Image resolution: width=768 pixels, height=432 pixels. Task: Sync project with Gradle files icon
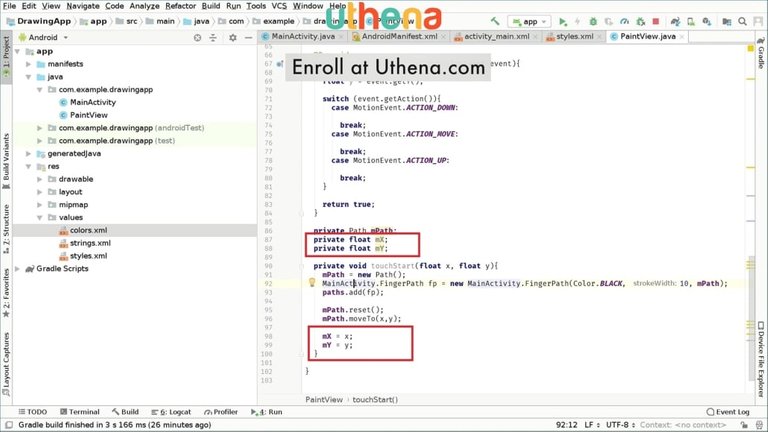click(x=675, y=22)
